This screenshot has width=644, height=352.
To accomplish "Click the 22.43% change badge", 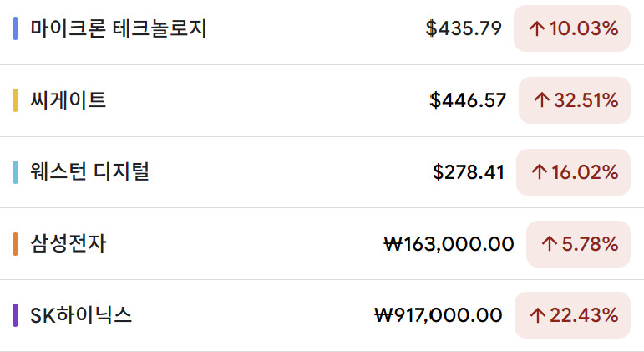I will click(572, 315).
